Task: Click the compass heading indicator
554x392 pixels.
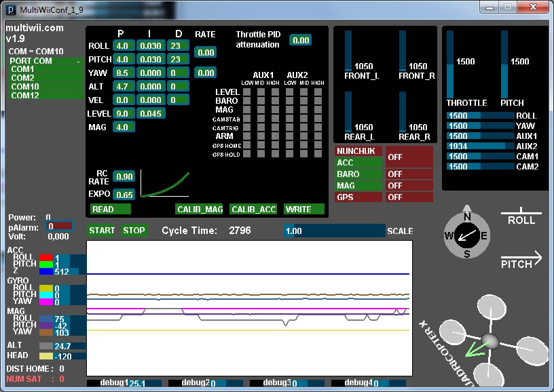Action: tap(466, 235)
